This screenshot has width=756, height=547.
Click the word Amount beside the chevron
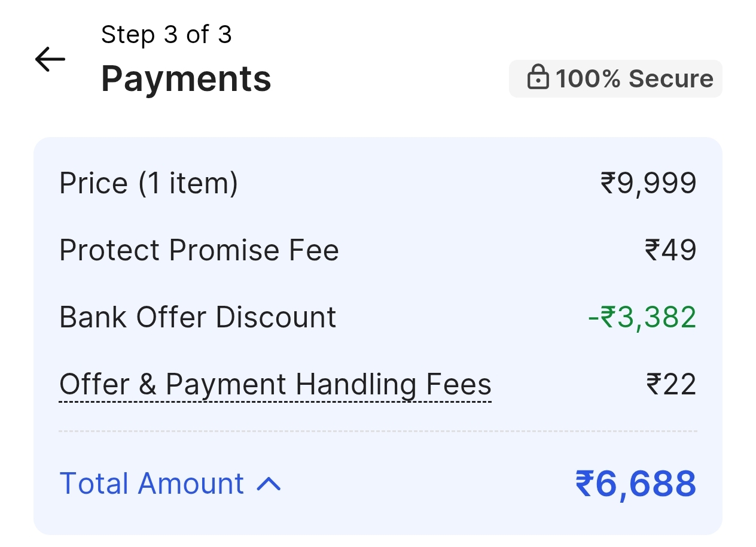[190, 484]
